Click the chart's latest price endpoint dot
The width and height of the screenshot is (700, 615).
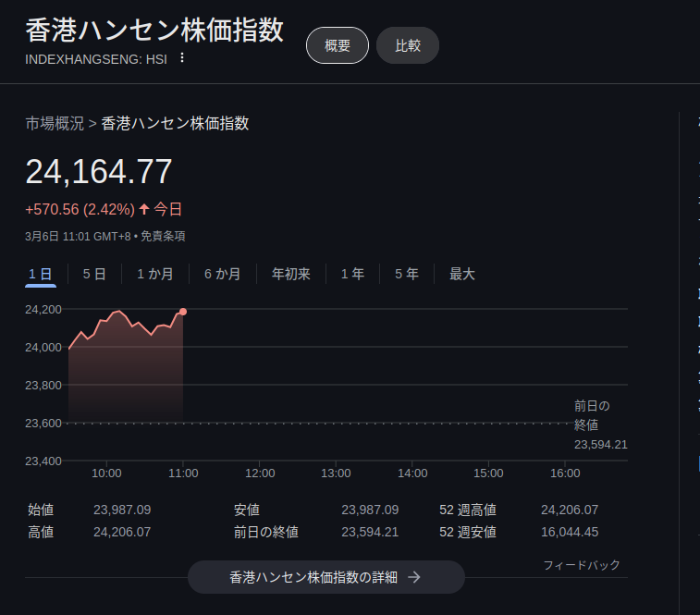183,312
